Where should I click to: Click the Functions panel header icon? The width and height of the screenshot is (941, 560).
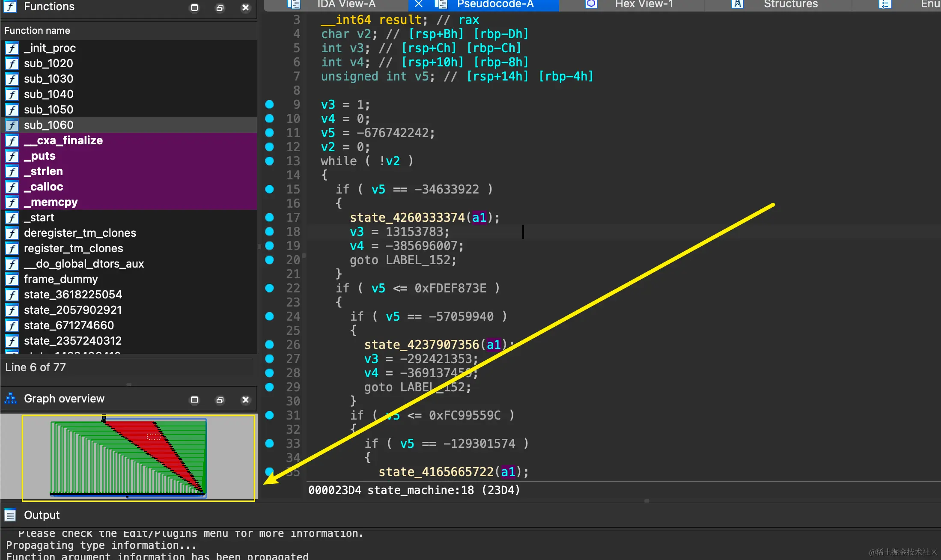point(10,6)
